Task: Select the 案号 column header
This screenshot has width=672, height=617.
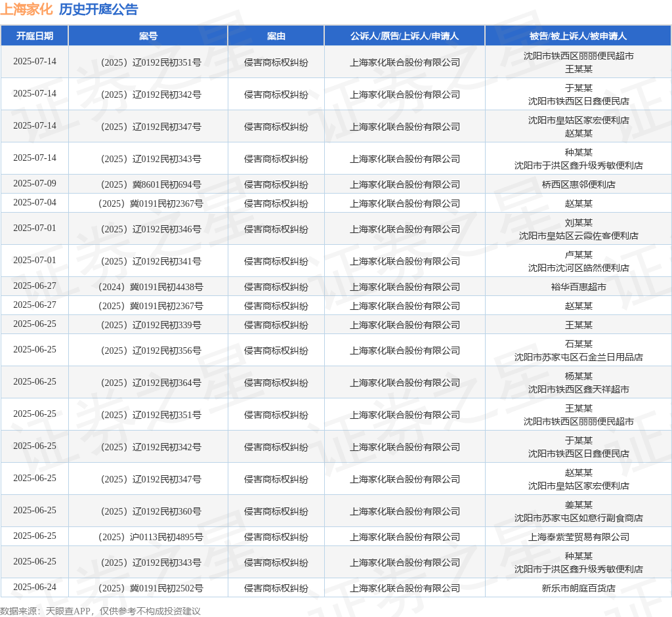Action: (x=148, y=36)
